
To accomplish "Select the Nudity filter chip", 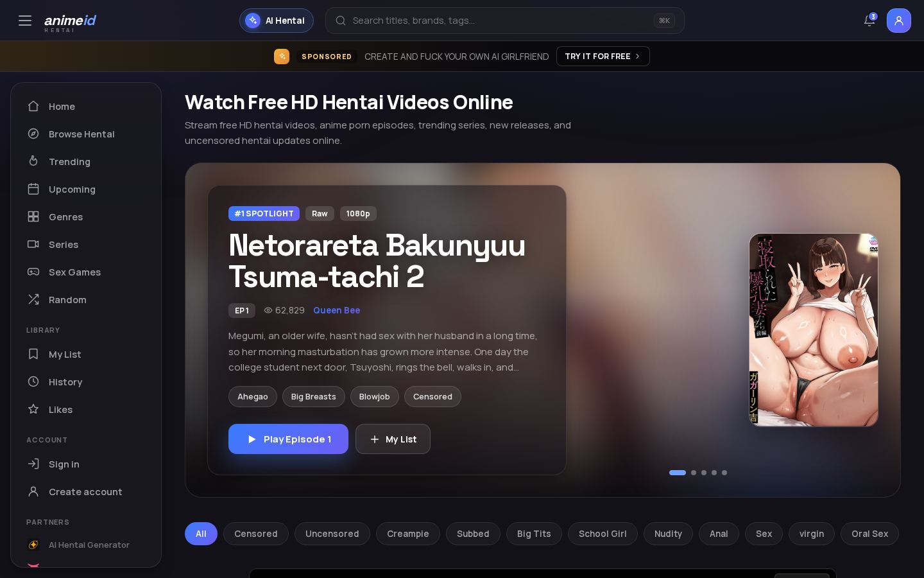I will [668, 534].
